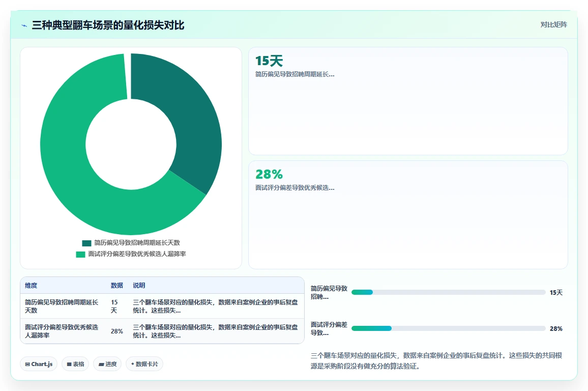
Task: Click the 对比矩阵 label in header
Action: coord(553,24)
